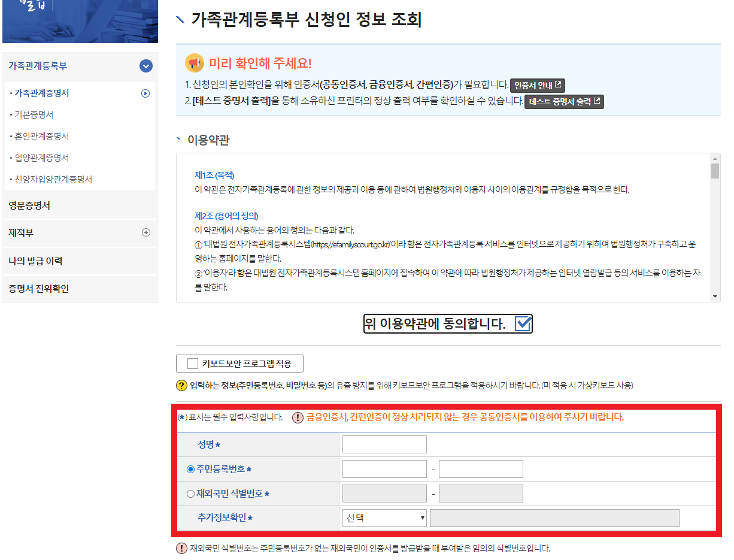The image size is (734, 560).
Task: Open 친양자입양관계증명서 sidebar item
Action: (53, 180)
